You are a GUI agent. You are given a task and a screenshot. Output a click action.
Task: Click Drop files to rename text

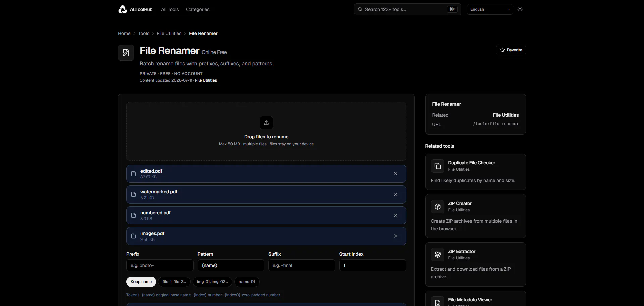click(266, 137)
